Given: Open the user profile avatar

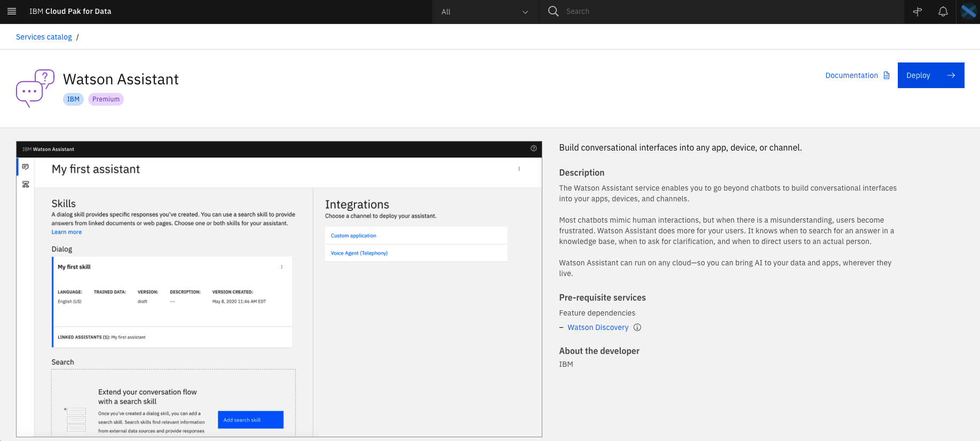Looking at the screenshot, I should (968, 11).
